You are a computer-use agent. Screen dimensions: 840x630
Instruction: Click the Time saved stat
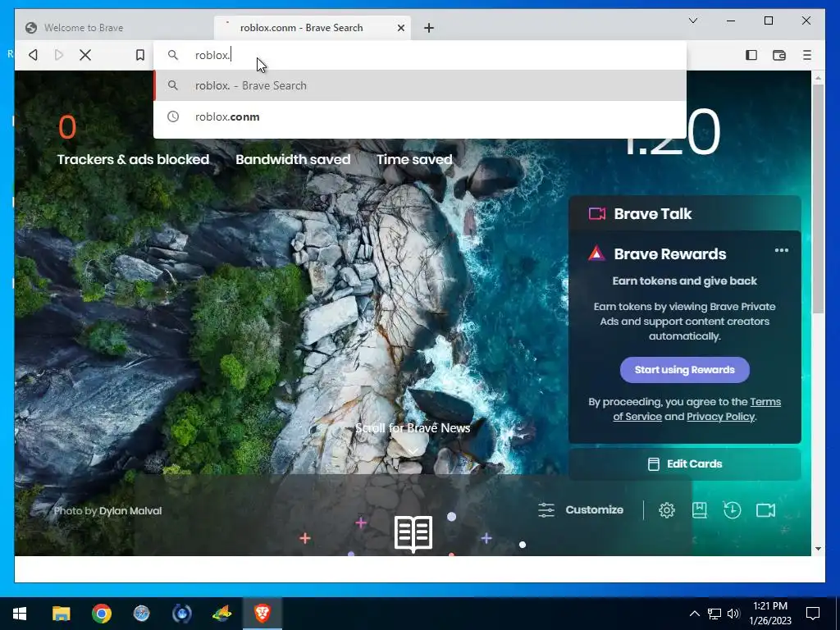[x=414, y=160]
